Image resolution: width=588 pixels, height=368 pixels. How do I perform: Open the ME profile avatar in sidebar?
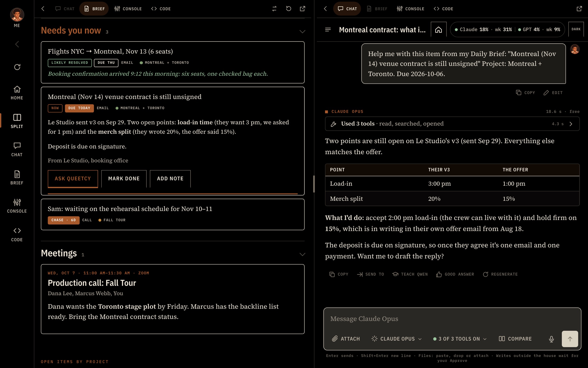click(x=17, y=15)
